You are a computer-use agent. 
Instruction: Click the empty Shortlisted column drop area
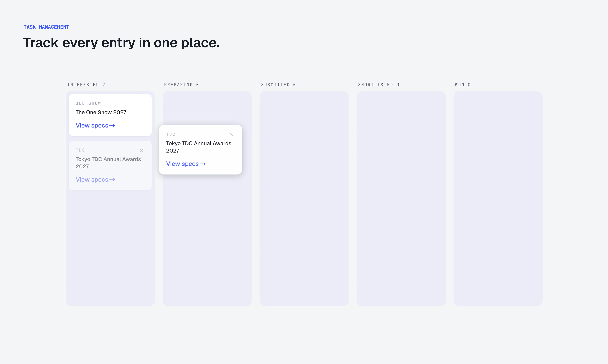coord(401,198)
